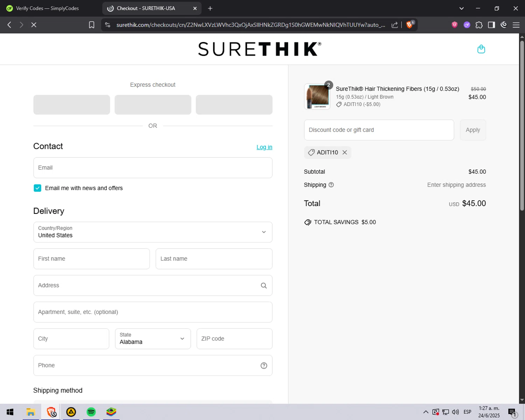Image resolution: width=525 pixels, height=420 pixels.
Task: Open the State dropdown showing Alabama
Action: coord(153,339)
